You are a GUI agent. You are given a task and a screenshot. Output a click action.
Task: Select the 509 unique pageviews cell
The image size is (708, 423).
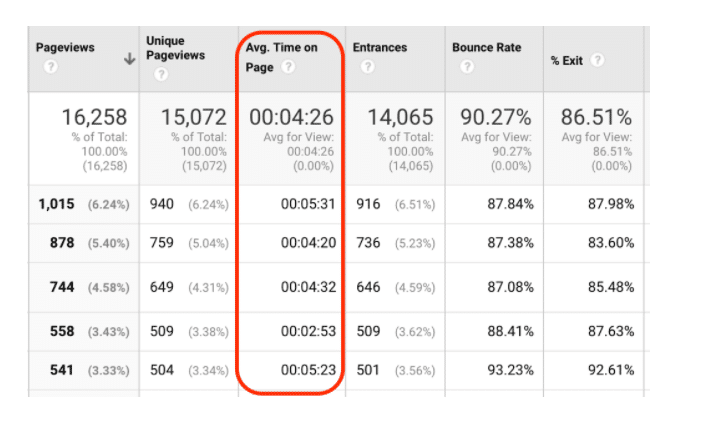coord(164,331)
